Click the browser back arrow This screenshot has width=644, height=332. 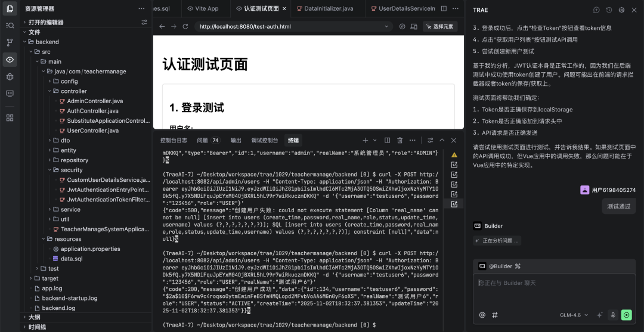coord(162,26)
